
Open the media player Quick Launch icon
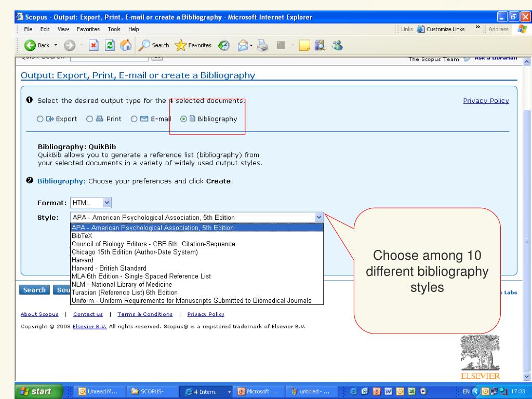tap(423, 391)
